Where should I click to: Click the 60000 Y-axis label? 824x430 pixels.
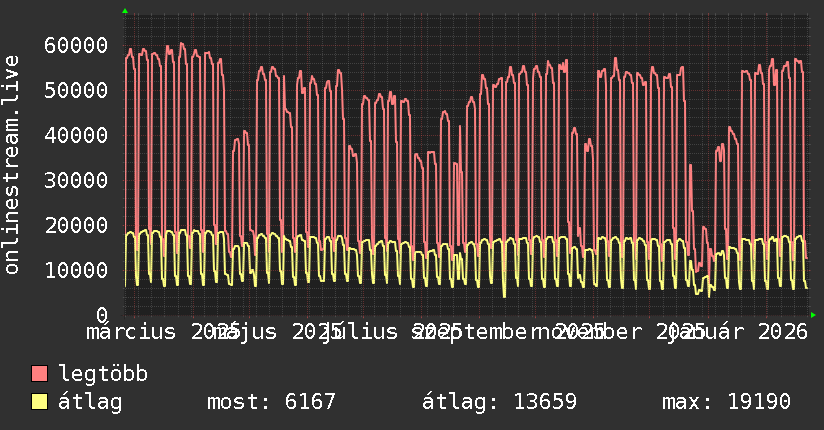76,45
